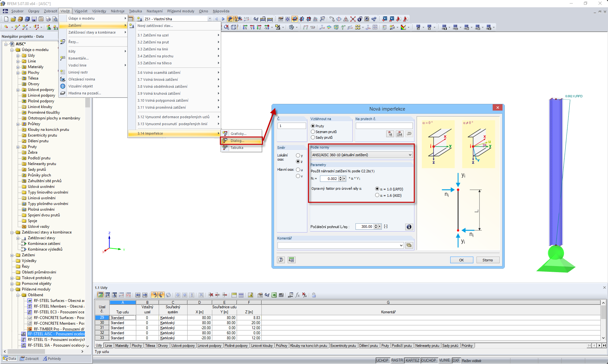The height and width of the screenshot is (364, 608).
Task: Open the ZS1 - Vlastní tíha load case dropdown
Action: click(209, 19)
